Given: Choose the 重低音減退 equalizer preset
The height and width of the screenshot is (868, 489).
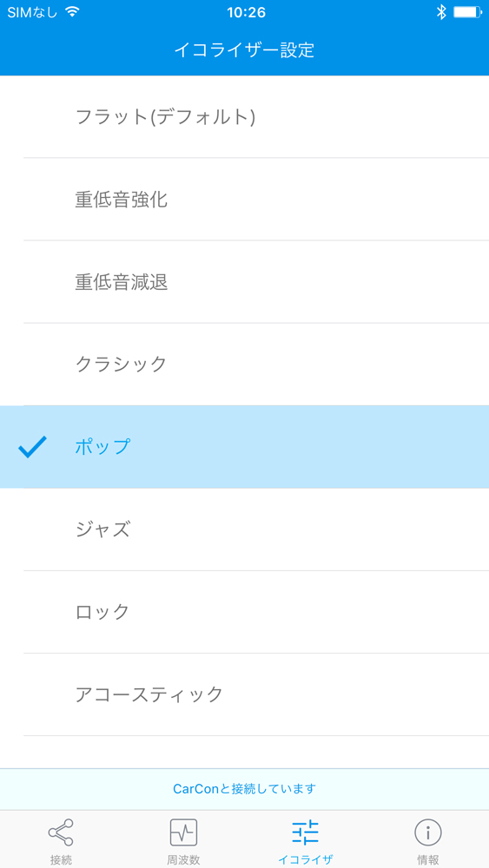Looking at the screenshot, I should pos(244,282).
